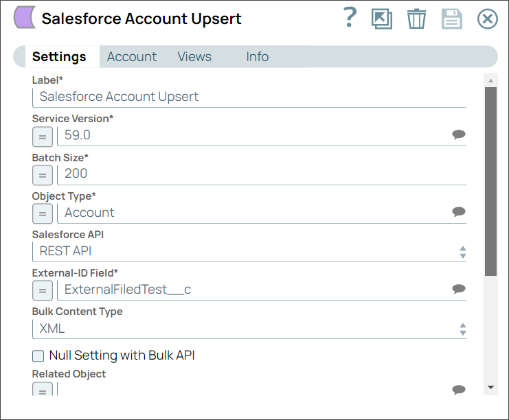
Task: Click the Batch Size field showing 200
Action: point(262,174)
